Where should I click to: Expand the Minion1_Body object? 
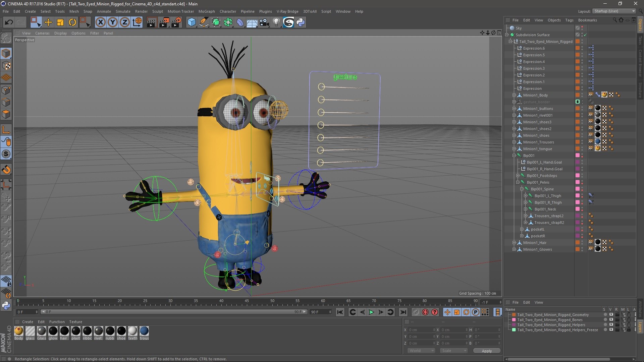[514, 95]
